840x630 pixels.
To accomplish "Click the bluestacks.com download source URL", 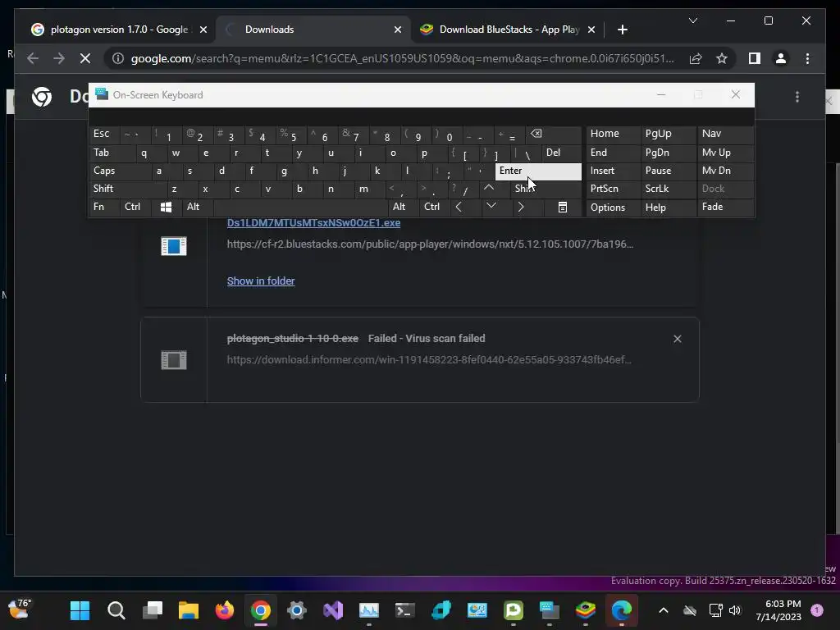I will [430, 244].
